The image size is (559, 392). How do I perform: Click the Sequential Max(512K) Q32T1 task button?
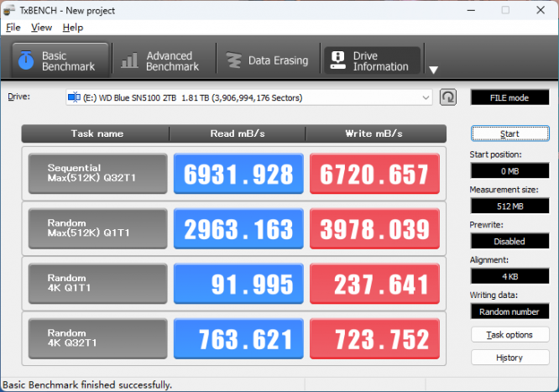pyautogui.click(x=97, y=174)
